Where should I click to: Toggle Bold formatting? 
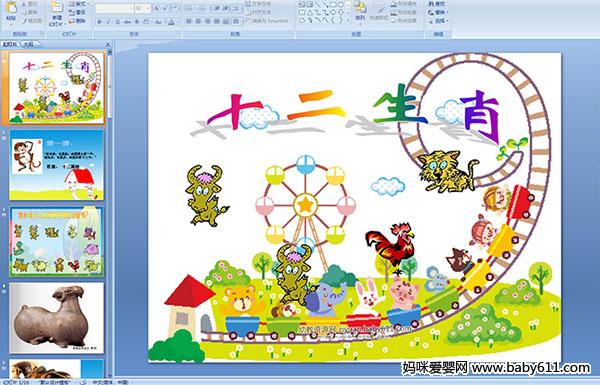tap(99, 22)
